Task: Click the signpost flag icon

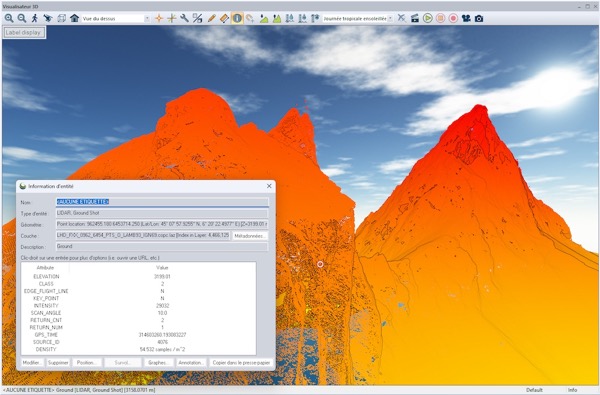Action: [315, 18]
